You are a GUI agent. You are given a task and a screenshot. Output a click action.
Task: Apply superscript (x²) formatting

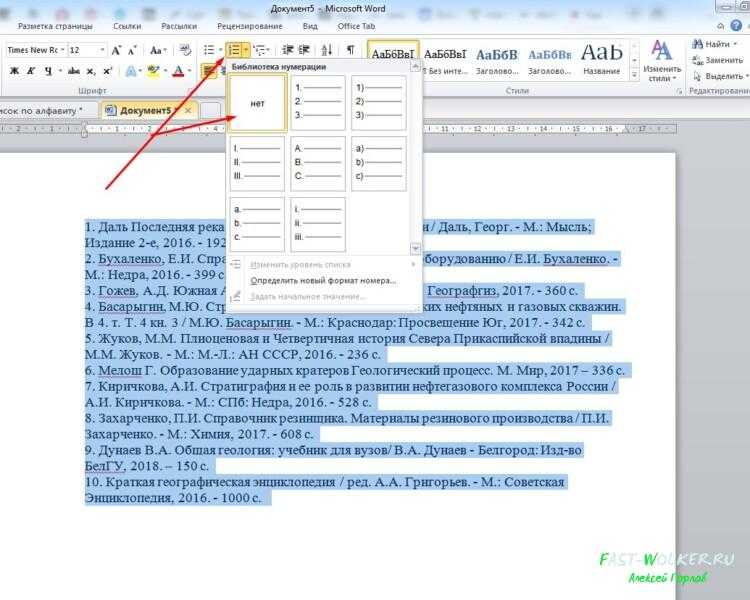point(108,71)
